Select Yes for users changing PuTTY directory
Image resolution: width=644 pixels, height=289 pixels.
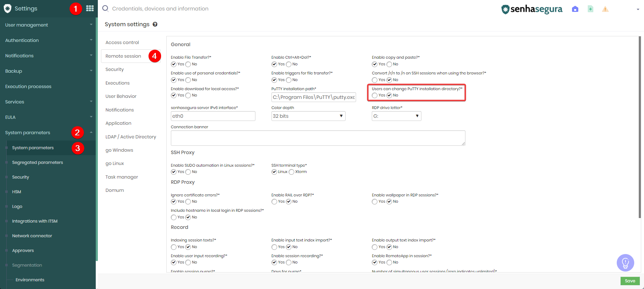point(375,95)
